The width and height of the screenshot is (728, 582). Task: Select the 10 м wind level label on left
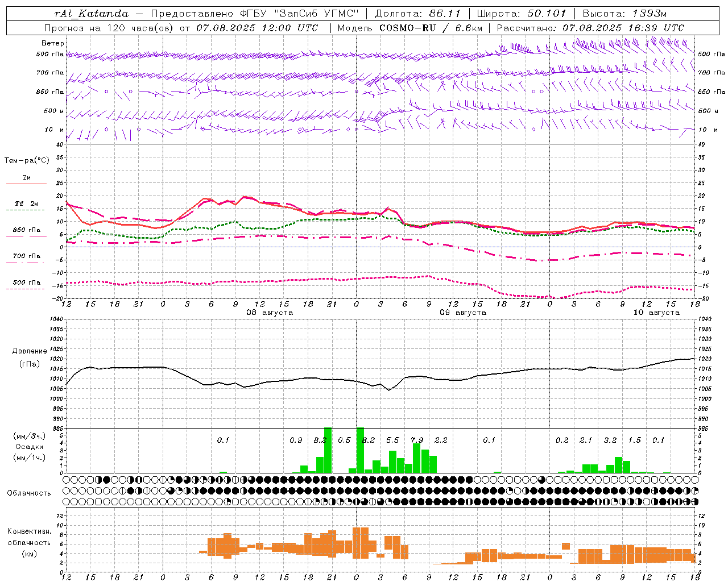(x=55, y=130)
